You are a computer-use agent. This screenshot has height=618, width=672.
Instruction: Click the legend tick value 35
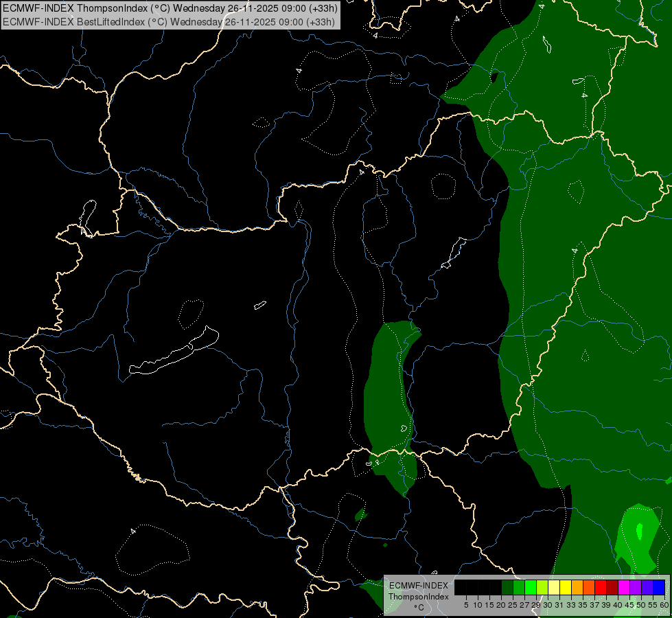click(x=583, y=605)
